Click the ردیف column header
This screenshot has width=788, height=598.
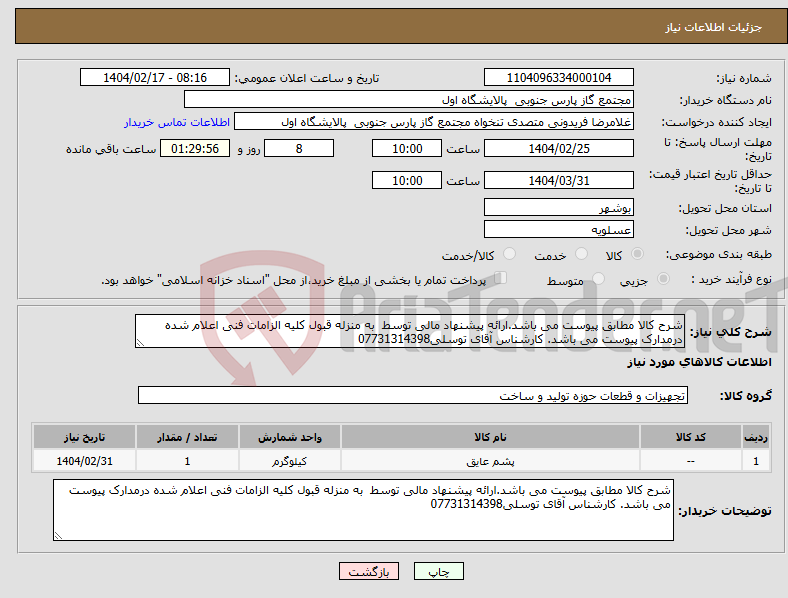click(756, 437)
